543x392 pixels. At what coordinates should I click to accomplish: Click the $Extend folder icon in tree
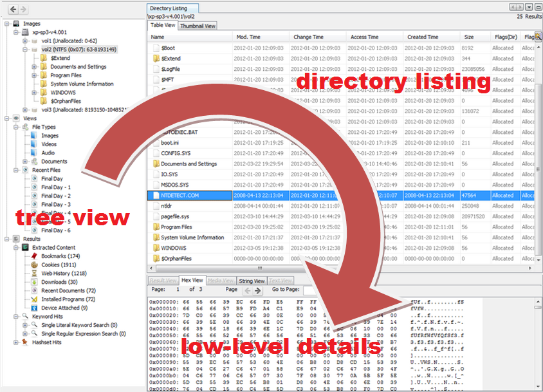(44, 58)
